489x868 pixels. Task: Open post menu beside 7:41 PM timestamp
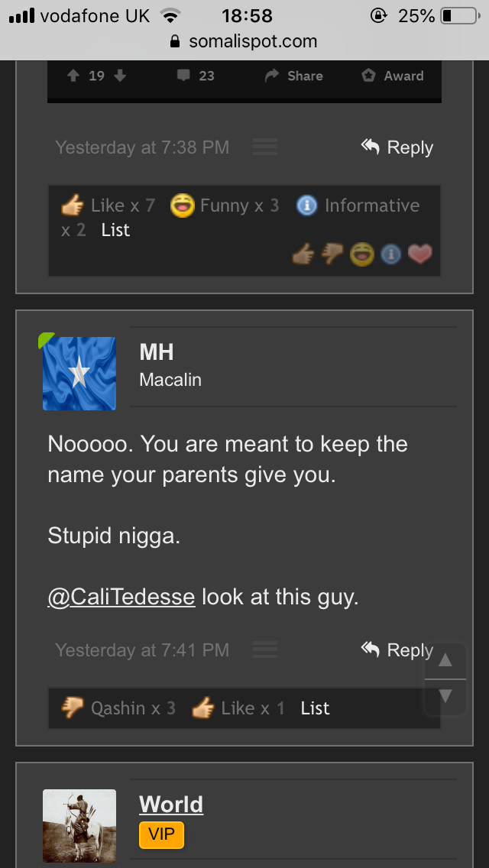click(x=264, y=650)
